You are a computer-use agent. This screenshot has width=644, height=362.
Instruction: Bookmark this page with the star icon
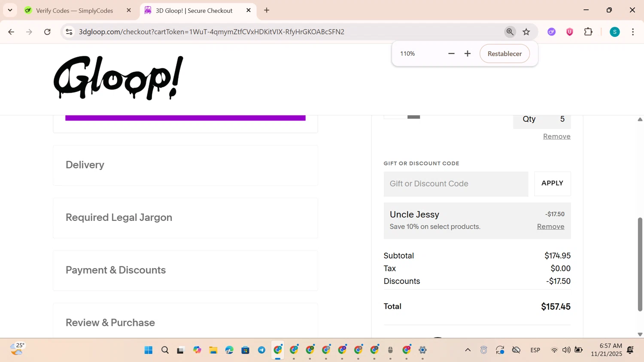click(526, 32)
